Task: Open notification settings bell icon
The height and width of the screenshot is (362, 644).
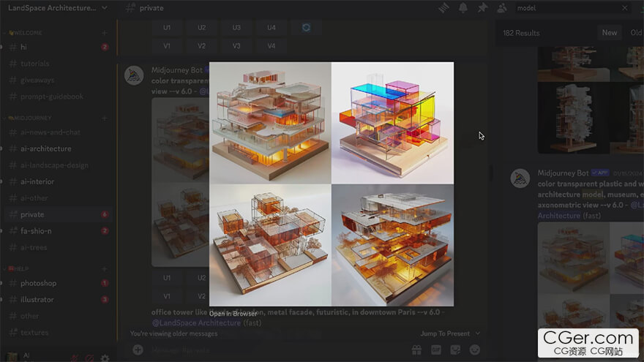Action: pos(463,8)
